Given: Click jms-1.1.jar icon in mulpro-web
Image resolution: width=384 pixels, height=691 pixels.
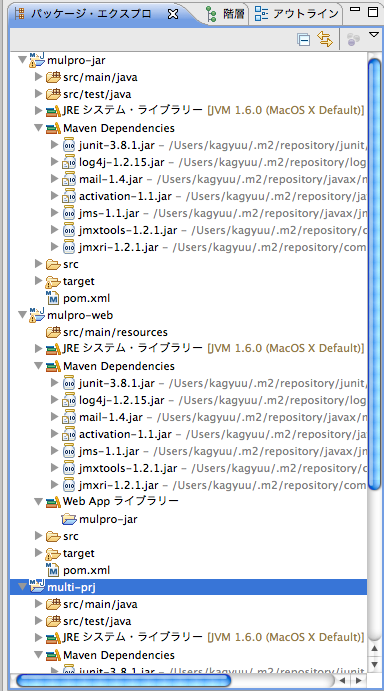Looking at the screenshot, I should pos(69,451).
